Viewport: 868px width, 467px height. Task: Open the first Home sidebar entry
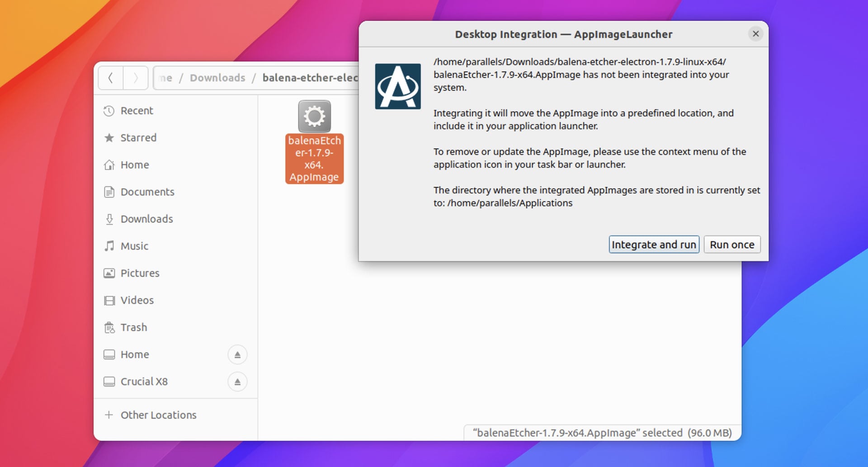tap(175, 165)
